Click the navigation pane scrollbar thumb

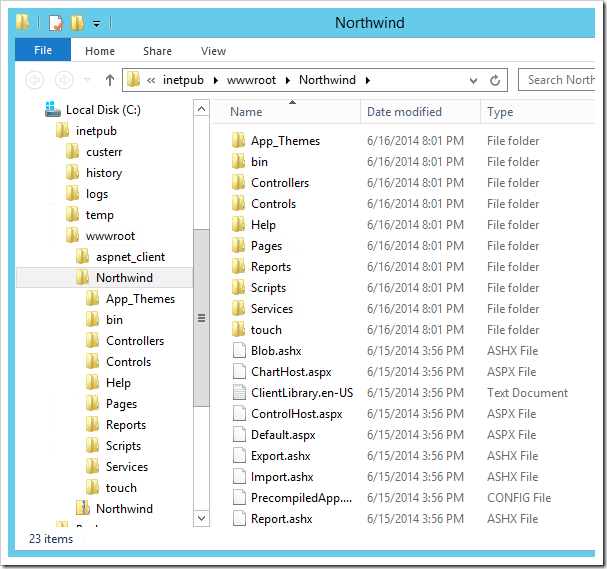(x=201, y=318)
